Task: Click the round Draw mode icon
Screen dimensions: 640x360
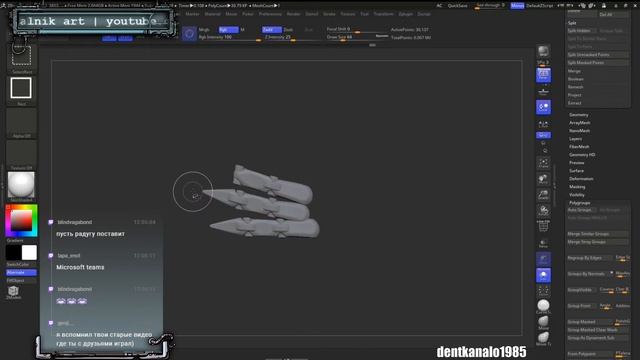Action: pos(189,33)
